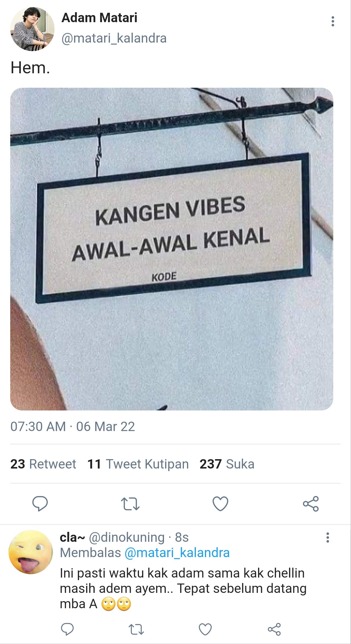Share the main tweet using share icon
Image resolution: width=351 pixels, height=644 pixels.
tap(311, 504)
